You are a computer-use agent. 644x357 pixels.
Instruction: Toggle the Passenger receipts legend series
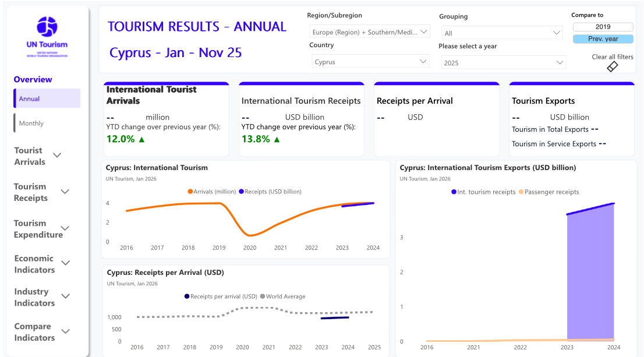point(551,192)
